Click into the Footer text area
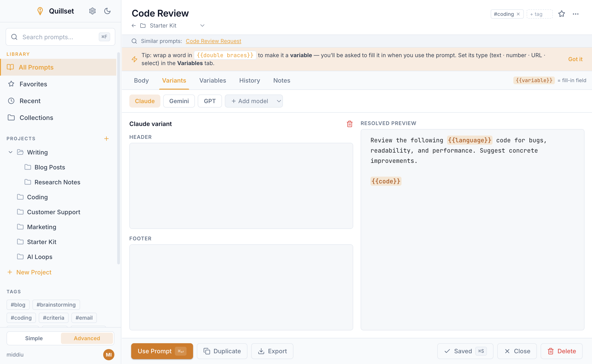 coord(241,287)
